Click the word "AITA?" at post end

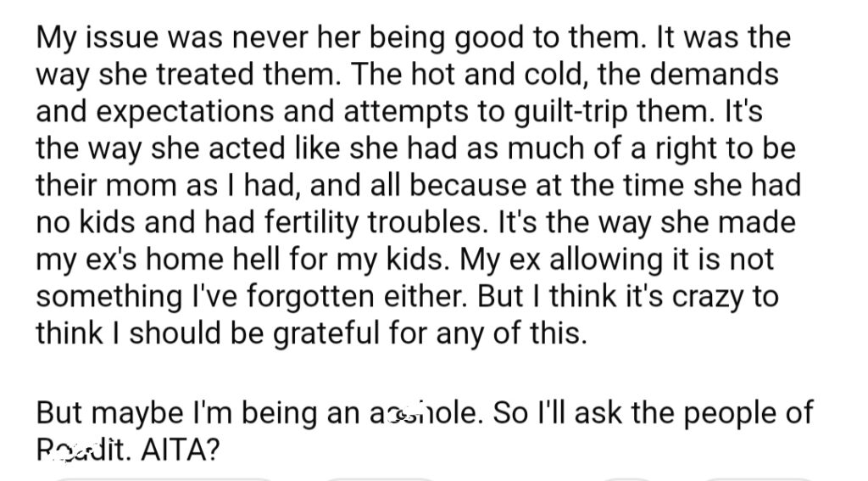point(180,450)
